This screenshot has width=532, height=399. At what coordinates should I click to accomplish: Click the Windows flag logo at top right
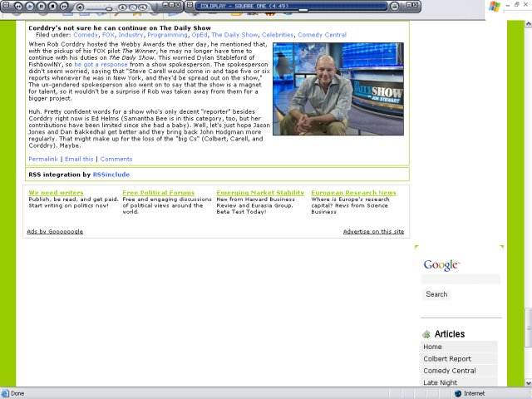495,7
